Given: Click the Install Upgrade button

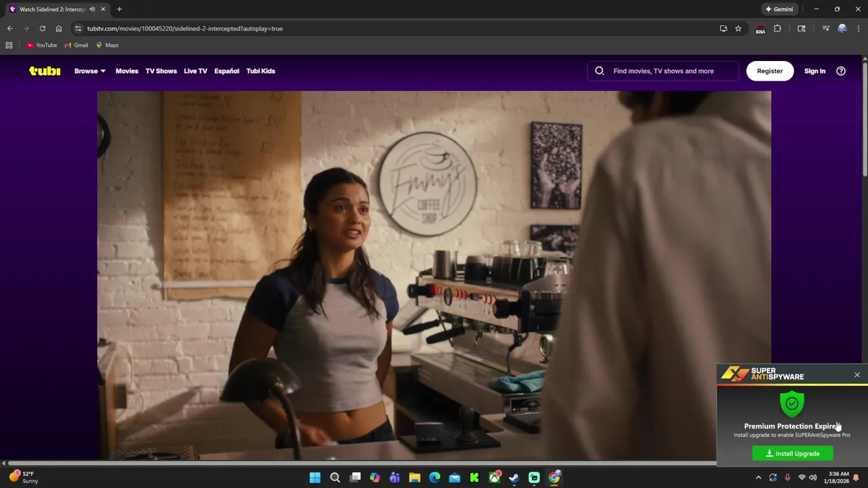Looking at the screenshot, I should [793, 453].
